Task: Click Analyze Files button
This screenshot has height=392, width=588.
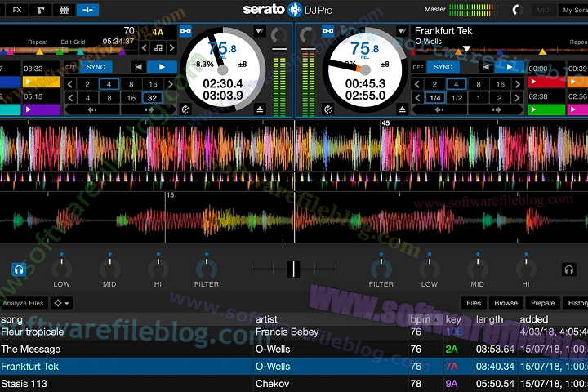Action: [x=23, y=303]
